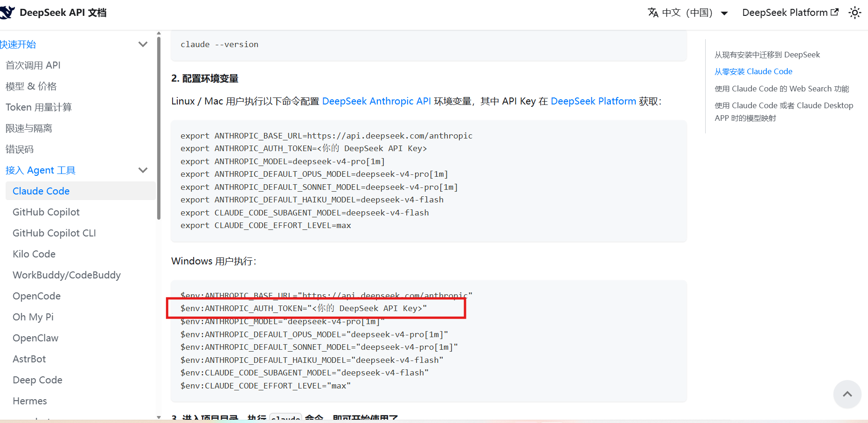
Task: Collapse the 快速开始 sidebar section chevron
Action: pyautogui.click(x=143, y=44)
